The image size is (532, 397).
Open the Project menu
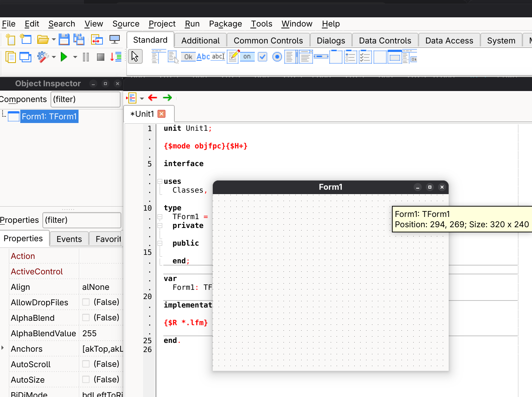pos(162,24)
